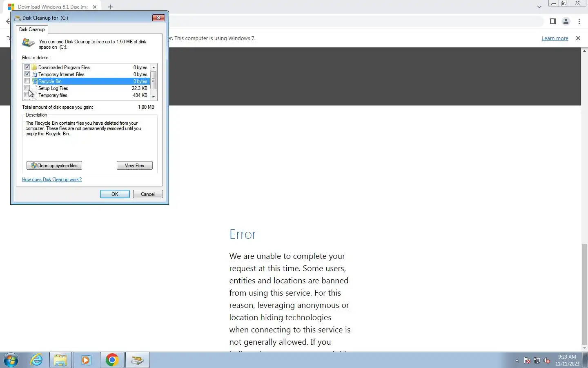Click the Downloaded Program Files folder icon

[35, 67]
